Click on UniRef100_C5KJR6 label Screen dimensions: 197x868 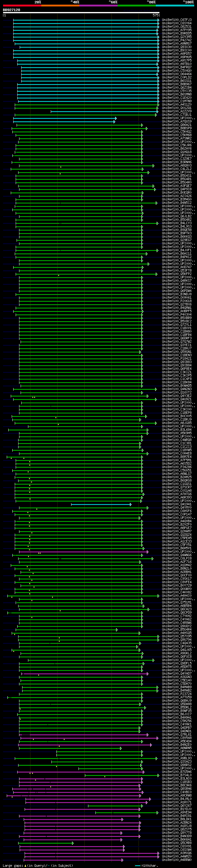[177, 145]
